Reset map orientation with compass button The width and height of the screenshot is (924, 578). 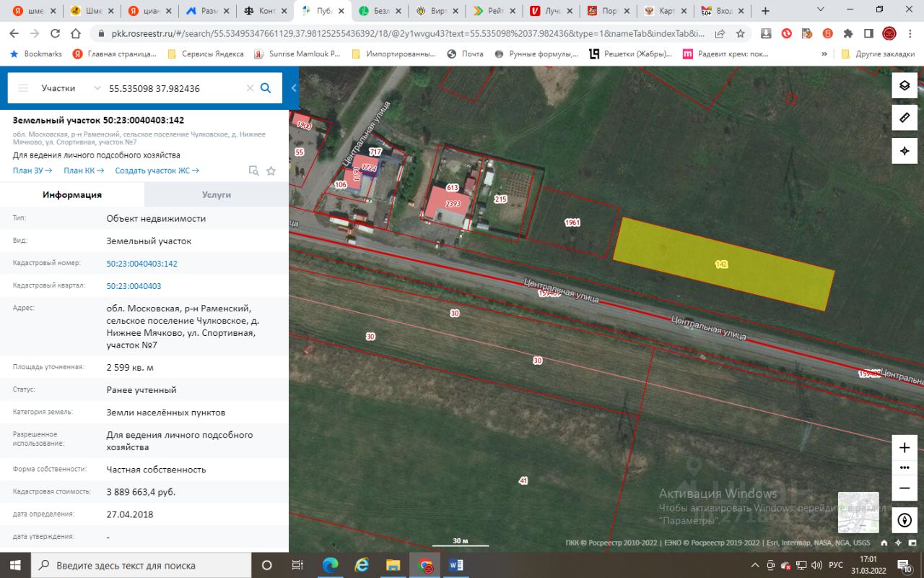(905, 519)
